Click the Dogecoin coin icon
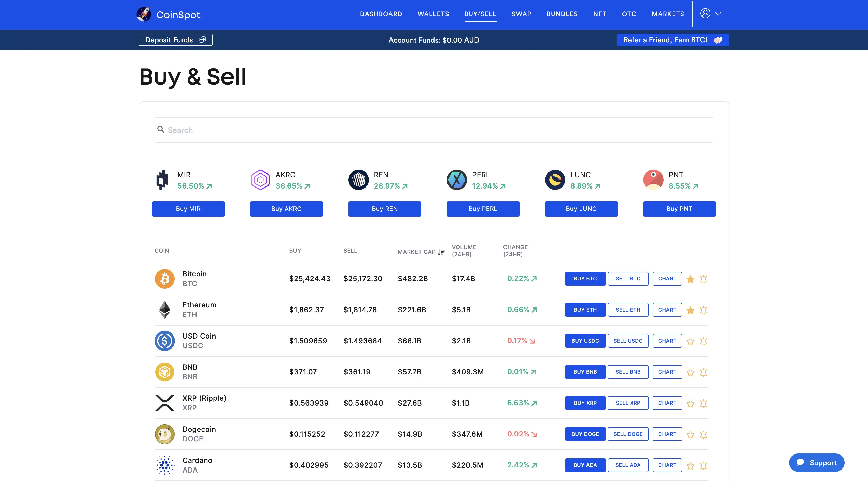Viewport: 868px width, 482px height. [164, 434]
